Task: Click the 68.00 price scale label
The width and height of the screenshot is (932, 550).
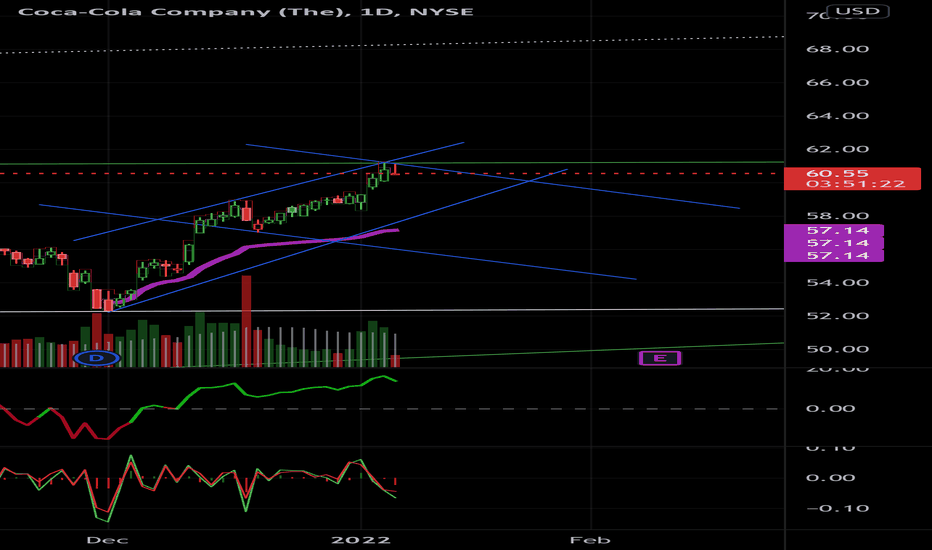Action: click(837, 49)
